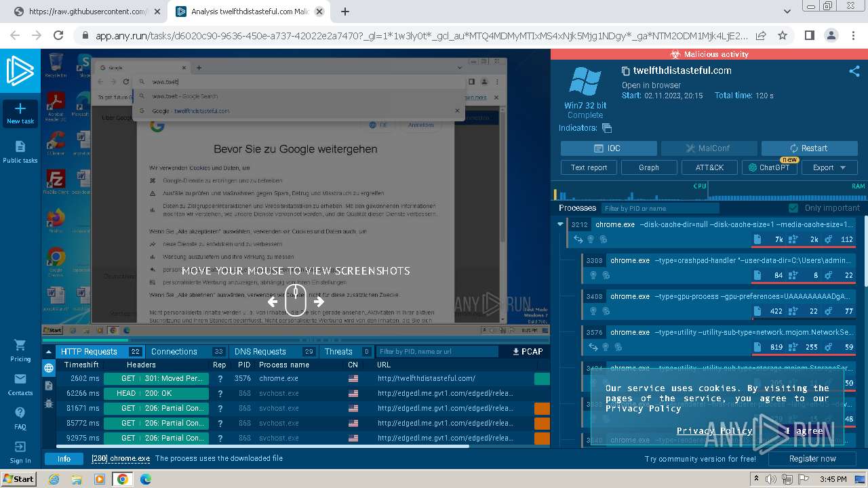Open the Indicators list icon
Image resolution: width=868 pixels, height=488 pixels.
pyautogui.click(x=607, y=128)
